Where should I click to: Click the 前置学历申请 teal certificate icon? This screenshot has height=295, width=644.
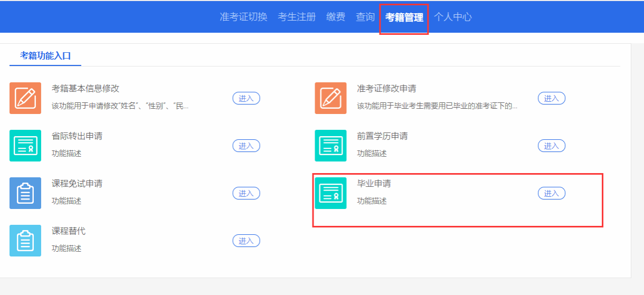[x=330, y=146]
